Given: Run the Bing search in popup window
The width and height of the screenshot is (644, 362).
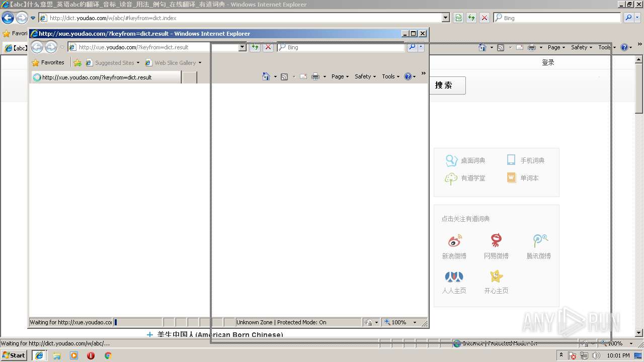Looking at the screenshot, I should pyautogui.click(x=412, y=47).
